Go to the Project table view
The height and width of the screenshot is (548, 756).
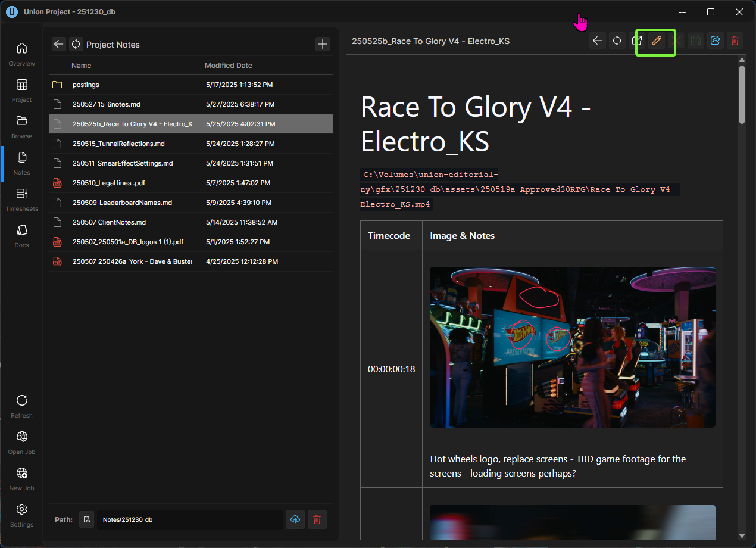[x=21, y=89]
